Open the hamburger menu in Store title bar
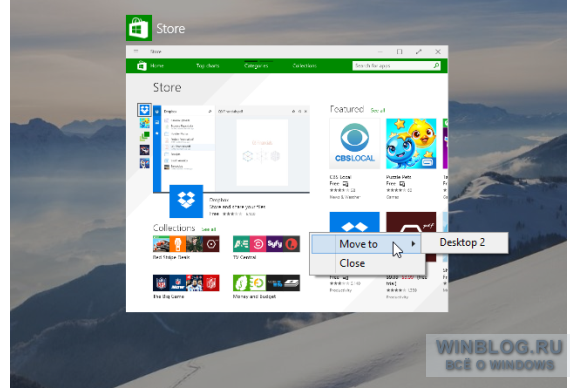The width and height of the screenshot is (580, 388). click(136, 51)
